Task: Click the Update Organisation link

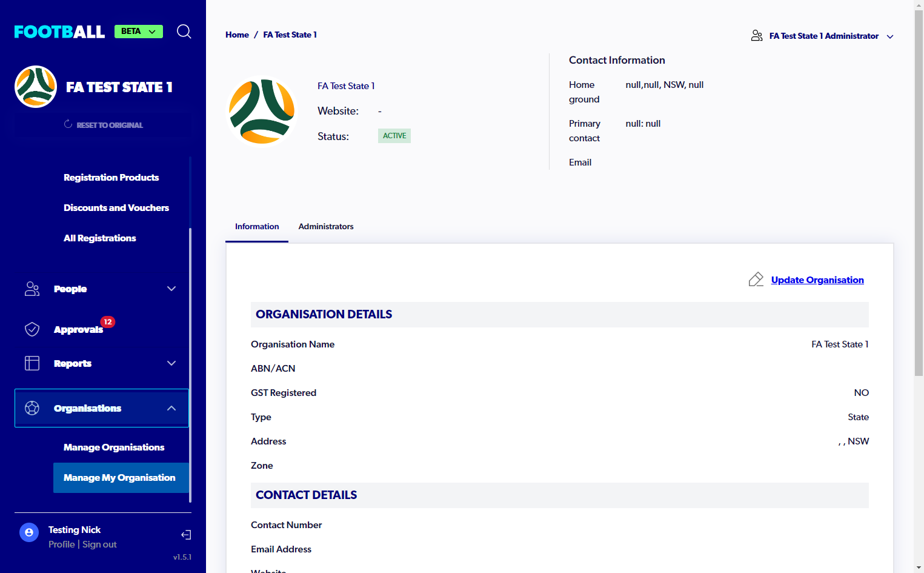Action: tap(817, 280)
